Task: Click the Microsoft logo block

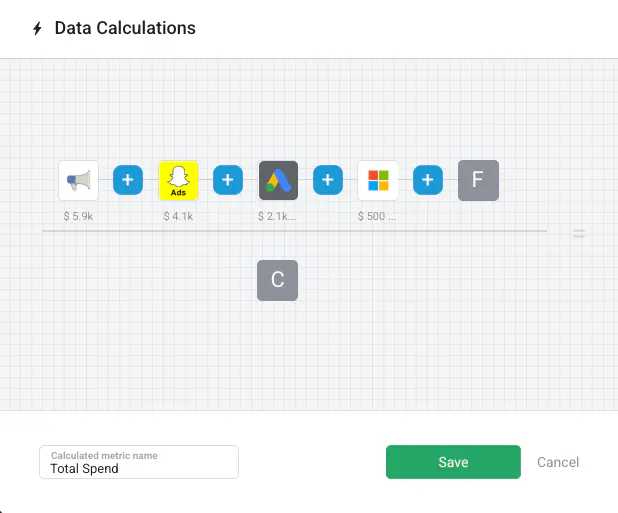Action: pyautogui.click(x=378, y=181)
